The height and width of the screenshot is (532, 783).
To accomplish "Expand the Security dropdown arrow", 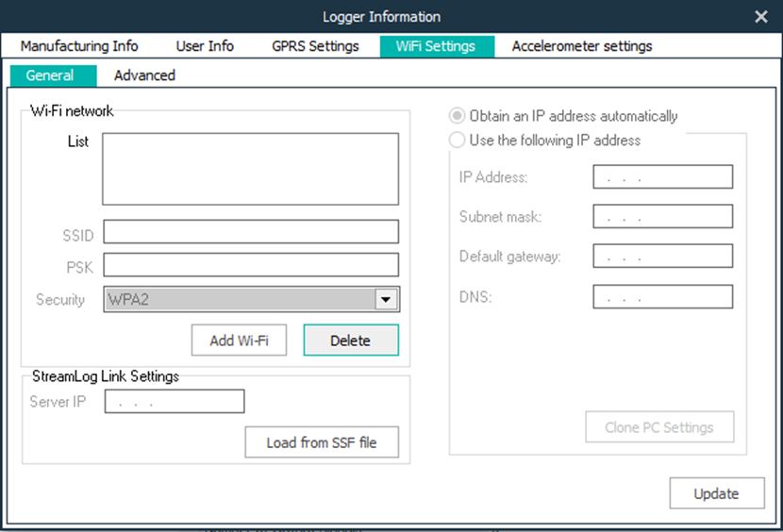I will (385, 300).
